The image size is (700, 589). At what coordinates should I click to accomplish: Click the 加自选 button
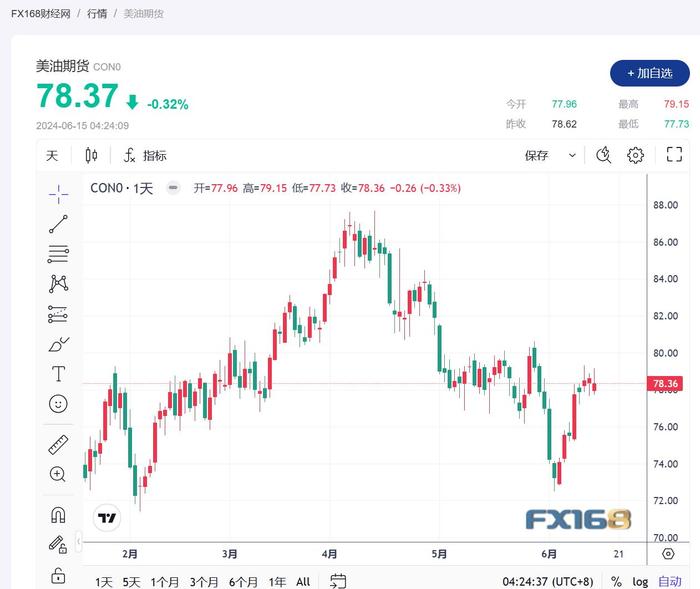coord(650,73)
